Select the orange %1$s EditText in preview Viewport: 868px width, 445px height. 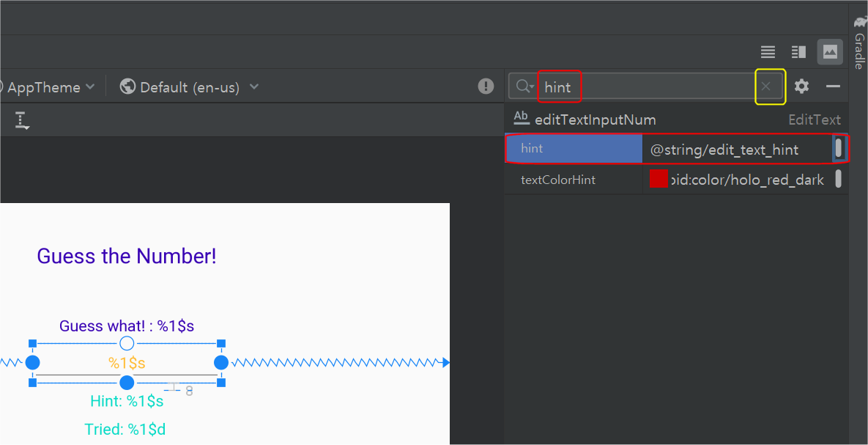click(127, 363)
